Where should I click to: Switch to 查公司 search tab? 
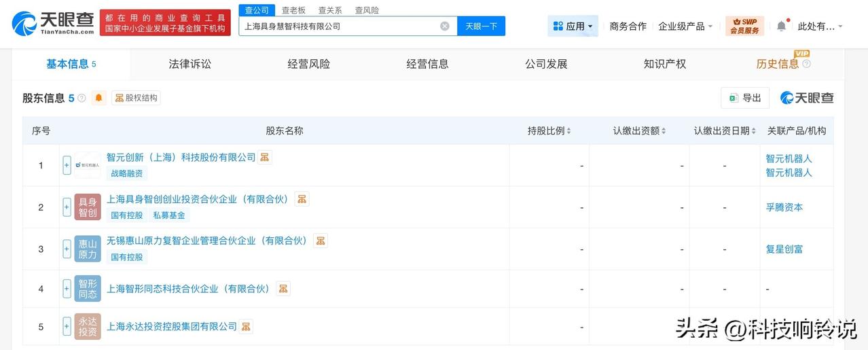click(257, 10)
